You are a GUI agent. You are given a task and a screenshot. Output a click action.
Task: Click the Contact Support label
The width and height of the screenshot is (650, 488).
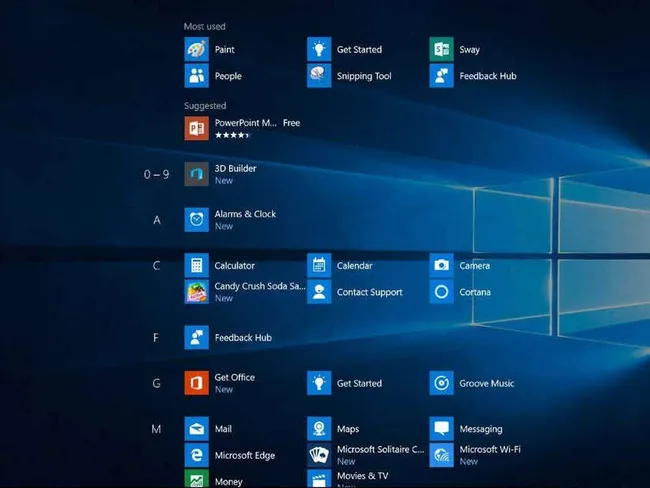pyautogui.click(x=369, y=292)
